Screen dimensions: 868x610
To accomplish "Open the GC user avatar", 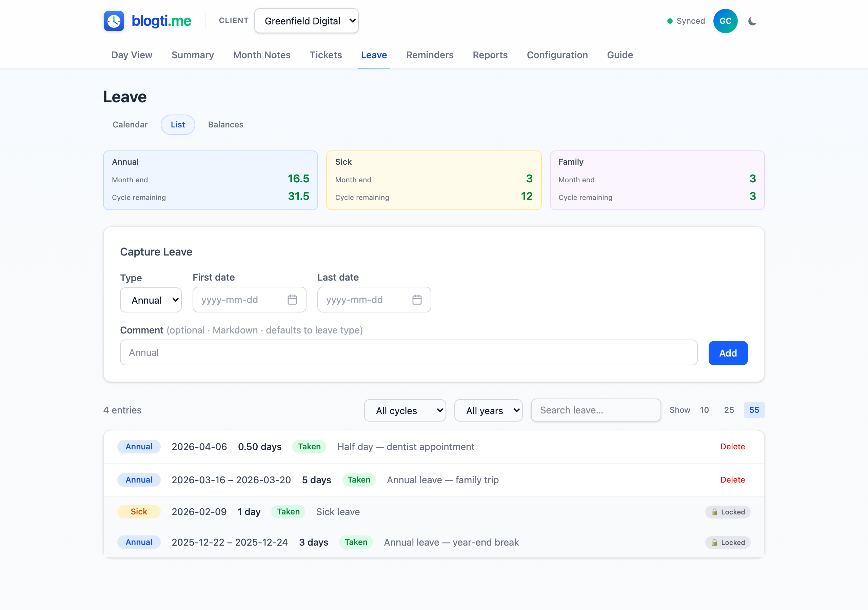I will [x=725, y=21].
